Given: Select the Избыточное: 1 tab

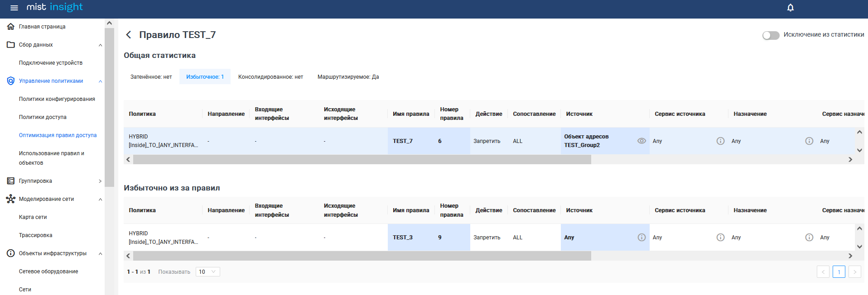Looking at the screenshot, I should (x=205, y=77).
